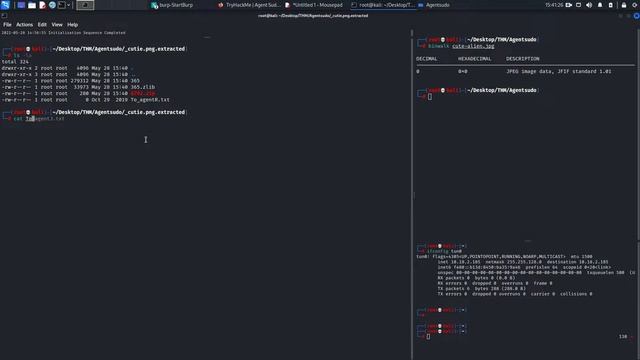Click the binwalk cute-alien.jpg command

click(x=461, y=46)
